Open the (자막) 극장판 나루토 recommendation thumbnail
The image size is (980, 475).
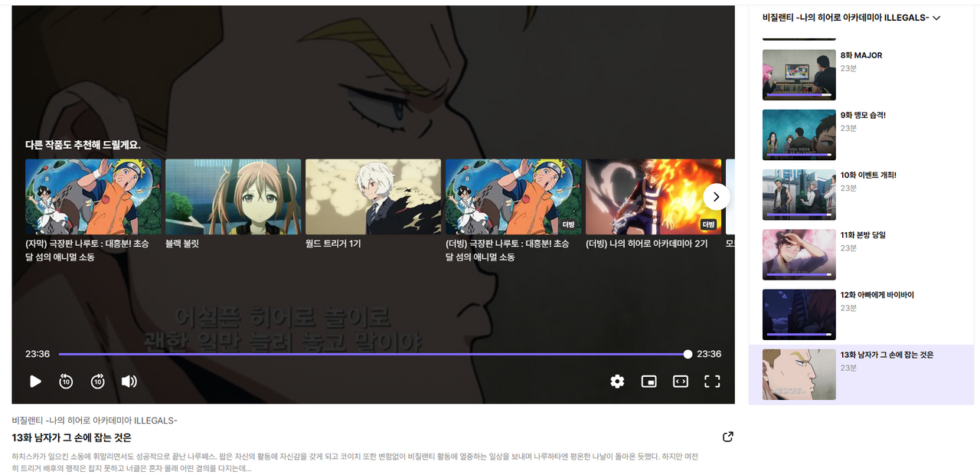(93, 197)
